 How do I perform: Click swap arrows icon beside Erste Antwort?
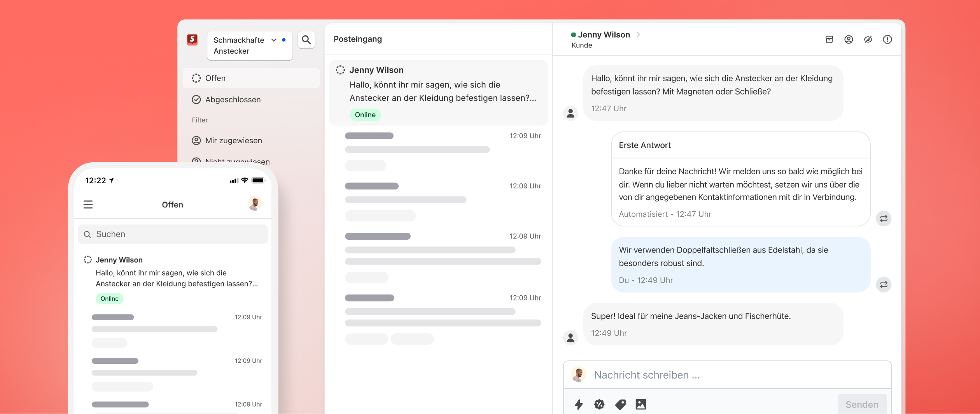pos(884,218)
